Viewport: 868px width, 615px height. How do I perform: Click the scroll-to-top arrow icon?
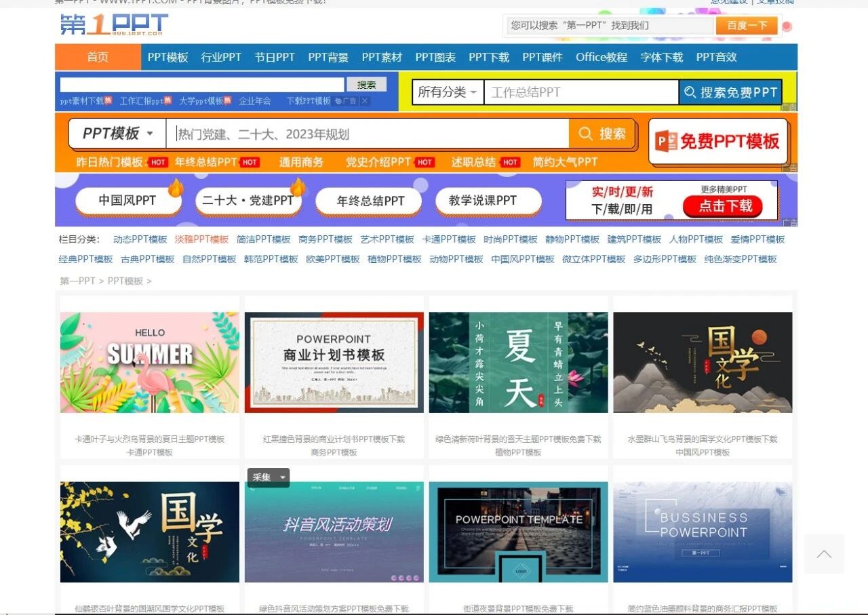click(823, 554)
